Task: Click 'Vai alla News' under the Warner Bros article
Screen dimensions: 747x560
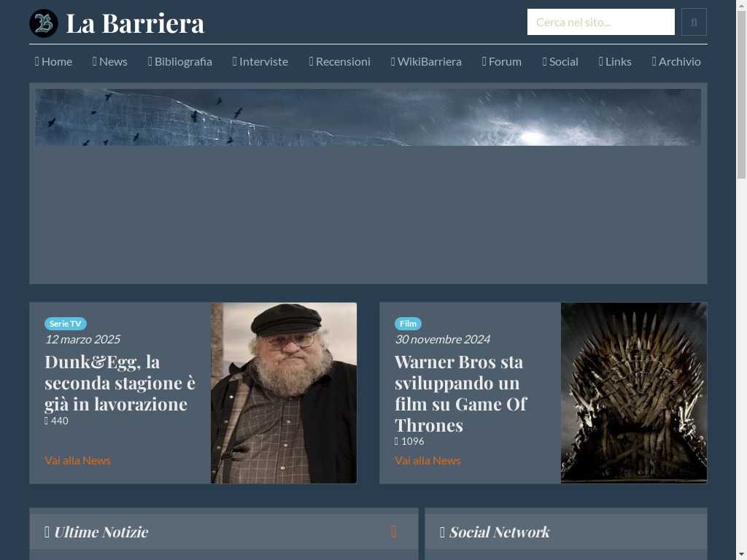Action: (427, 461)
